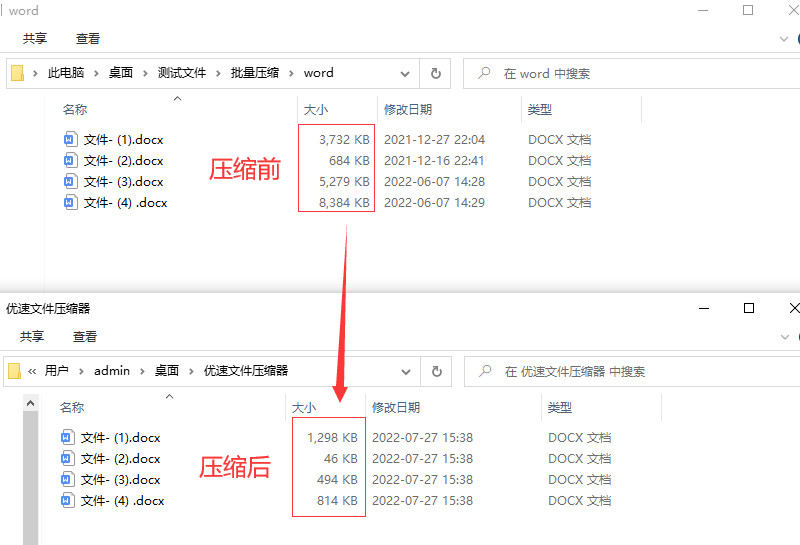Click scroll up arrow in 优速文件压缩器 sidebar

[30, 403]
